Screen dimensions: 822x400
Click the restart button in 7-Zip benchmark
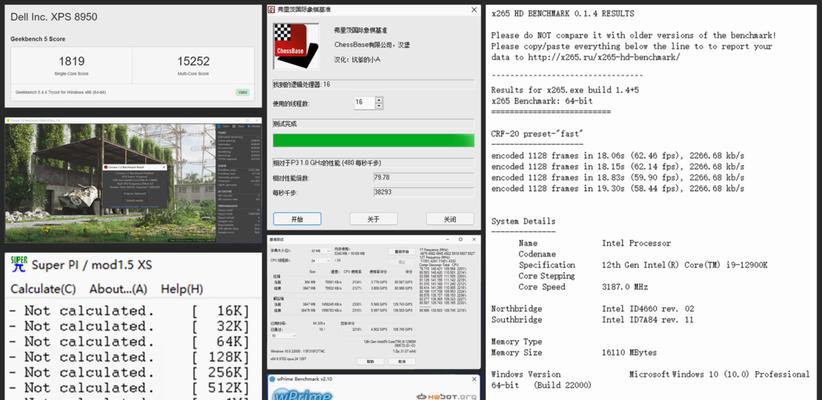402,252
